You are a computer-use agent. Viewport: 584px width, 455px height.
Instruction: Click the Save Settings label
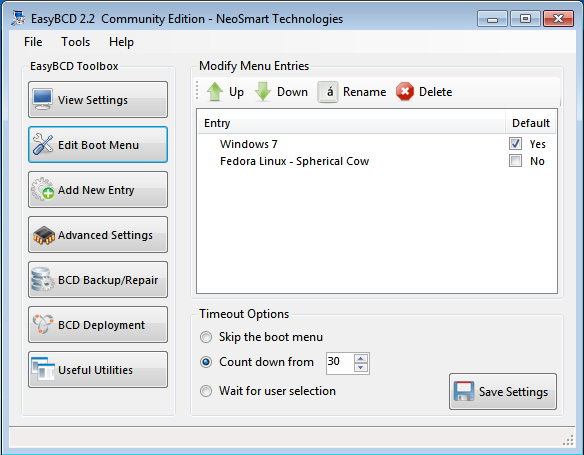(513, 392)
